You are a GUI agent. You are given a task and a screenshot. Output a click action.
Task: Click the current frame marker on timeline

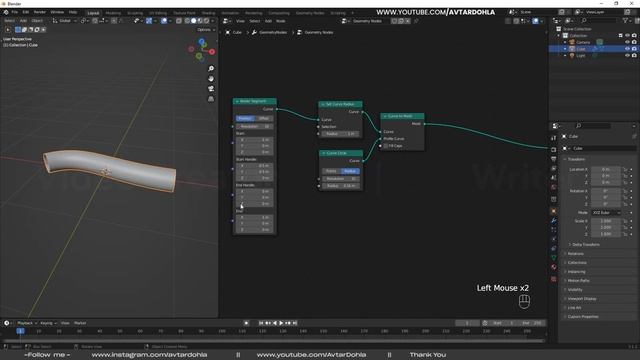pyautogui.click(x=20, y=331)
